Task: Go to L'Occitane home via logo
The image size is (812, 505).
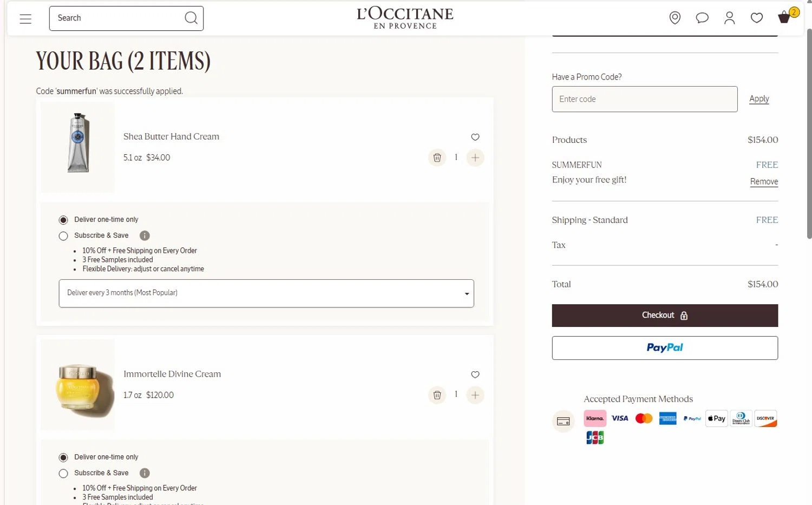Action: tap(405, 18)
